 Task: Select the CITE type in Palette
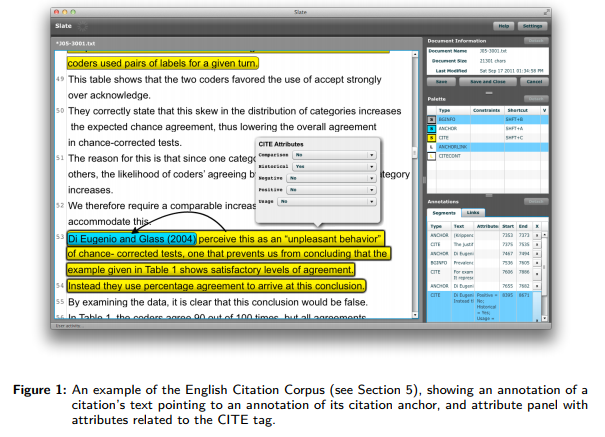tap(488, 138)
